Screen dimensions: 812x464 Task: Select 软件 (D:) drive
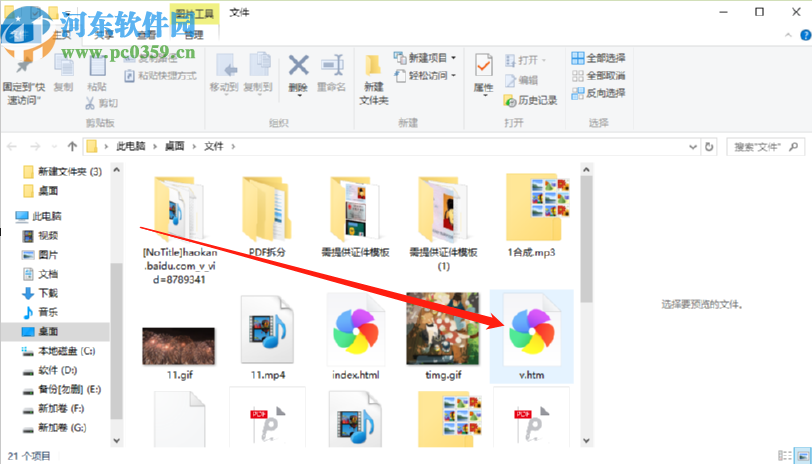(x=50, y=370)
